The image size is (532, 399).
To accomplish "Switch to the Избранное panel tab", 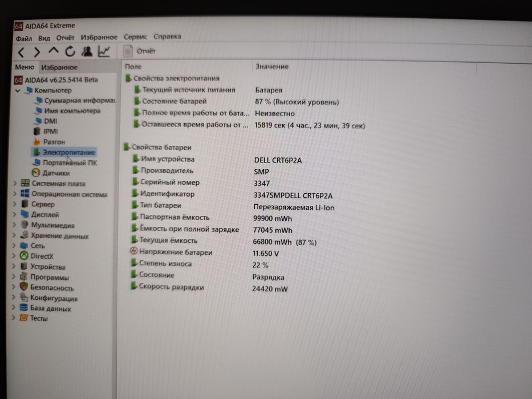I will click(59, 67).
